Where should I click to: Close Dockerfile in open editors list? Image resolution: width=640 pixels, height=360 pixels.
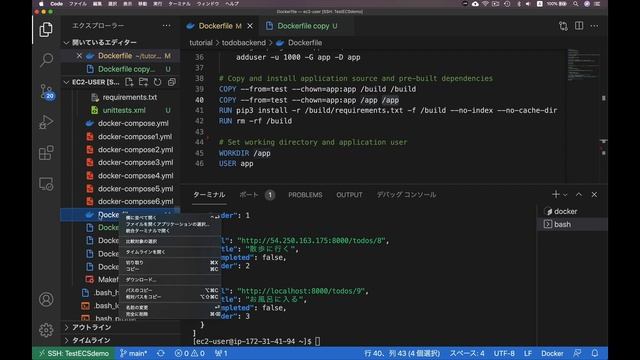(x=79, y=56)
